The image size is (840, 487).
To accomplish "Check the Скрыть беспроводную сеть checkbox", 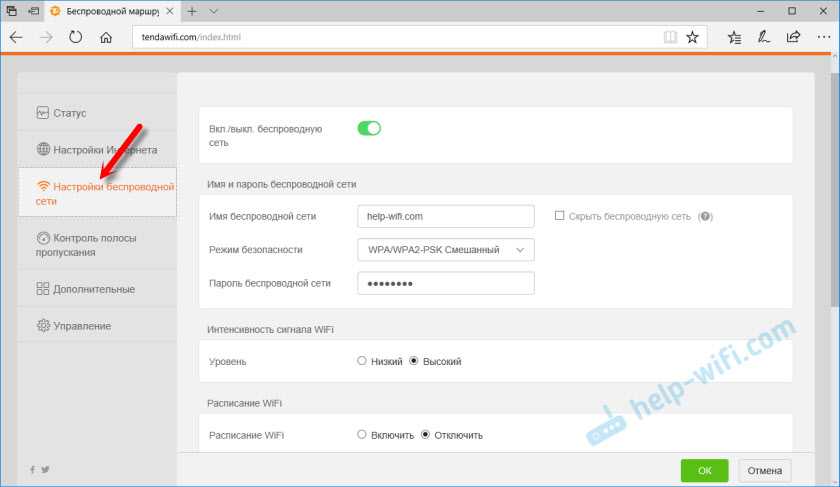I will click(x=561, y=216).
